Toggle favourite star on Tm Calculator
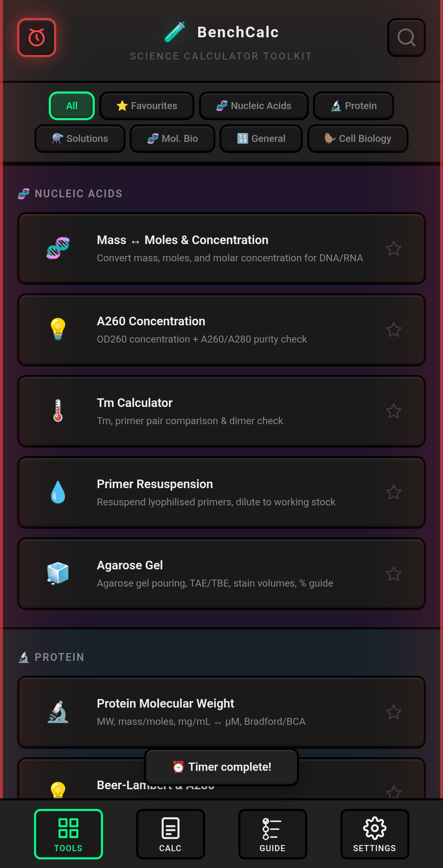Viewport: 443px width, 868px height. click(393, 411)
